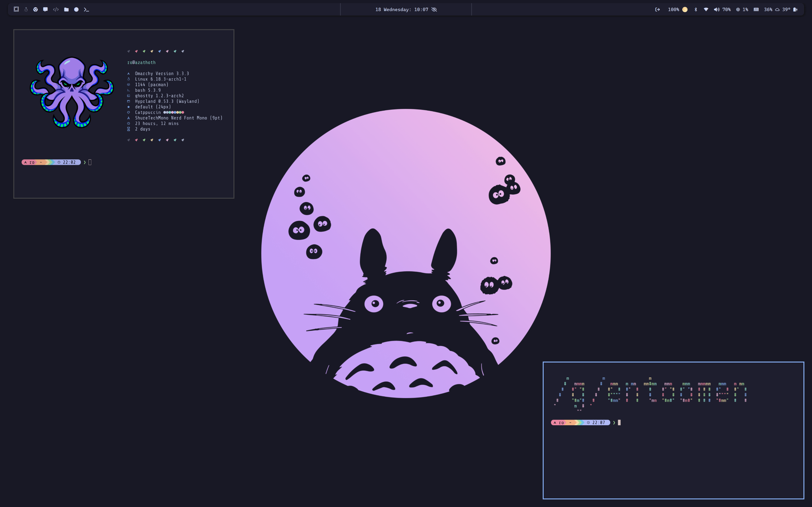Toggle night light moon icon

(x=685, y=10)
